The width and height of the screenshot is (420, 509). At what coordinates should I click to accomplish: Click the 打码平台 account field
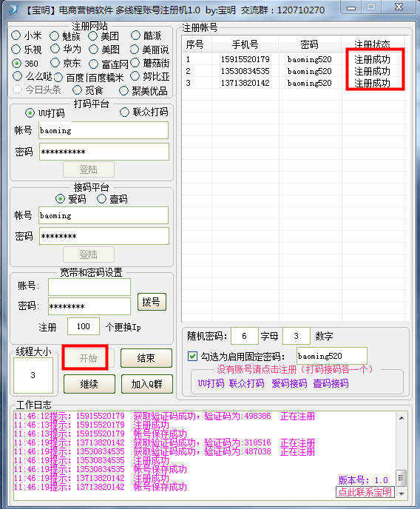[x=104, y=130]
